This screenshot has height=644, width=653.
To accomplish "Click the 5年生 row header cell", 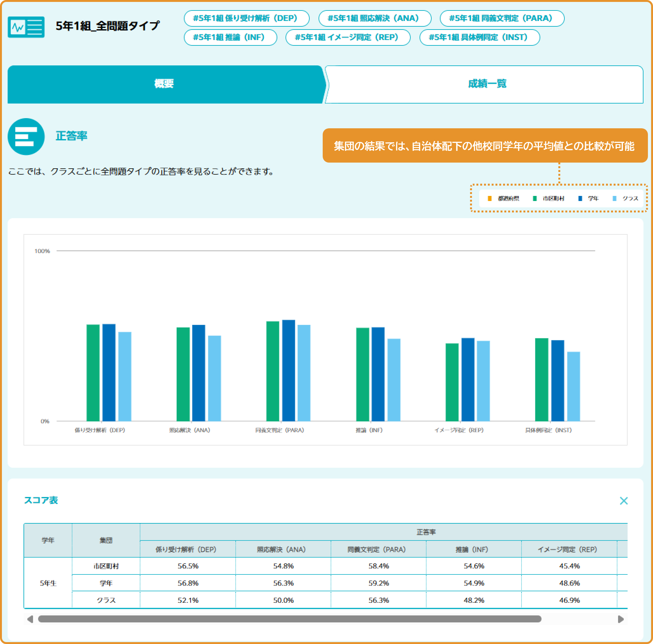I will point(48,583).
